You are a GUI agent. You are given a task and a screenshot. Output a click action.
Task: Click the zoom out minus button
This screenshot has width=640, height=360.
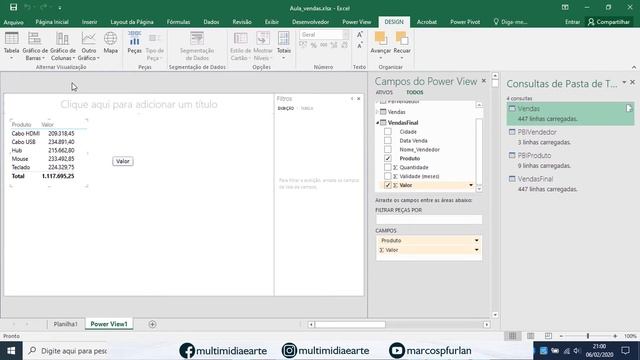562,336
